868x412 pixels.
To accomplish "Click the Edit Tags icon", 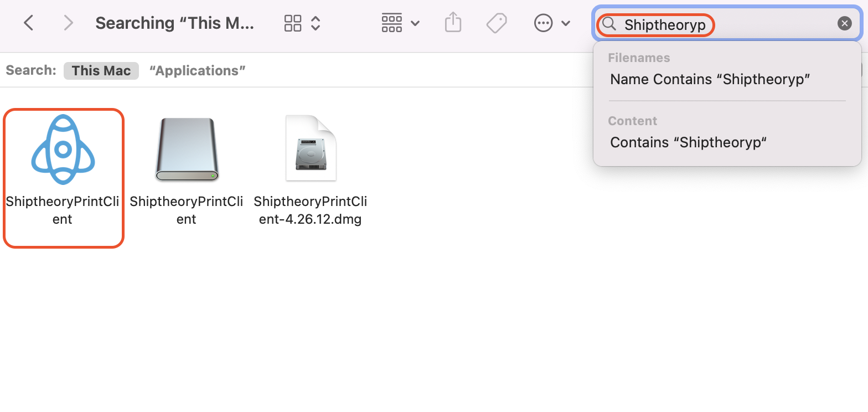I will (497, 23).
